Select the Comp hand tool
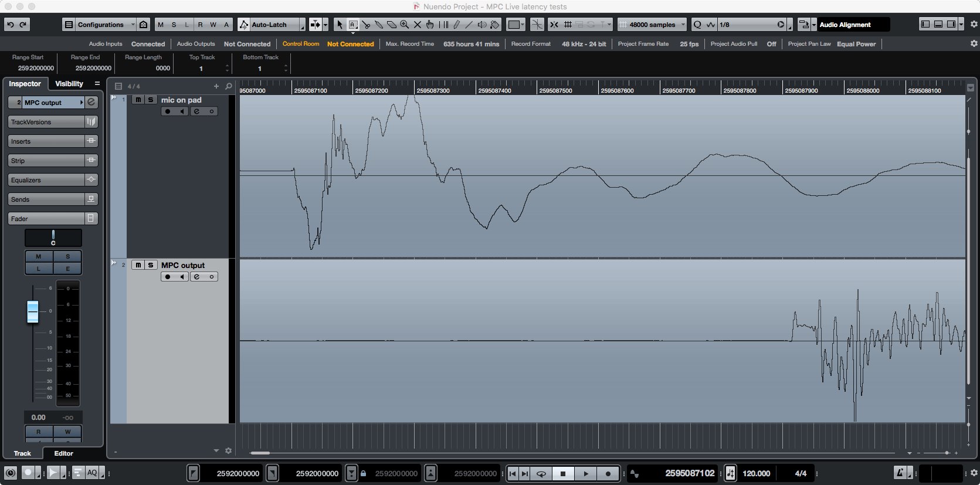Screen dimensions: 980x485 (x=430, y=25)
